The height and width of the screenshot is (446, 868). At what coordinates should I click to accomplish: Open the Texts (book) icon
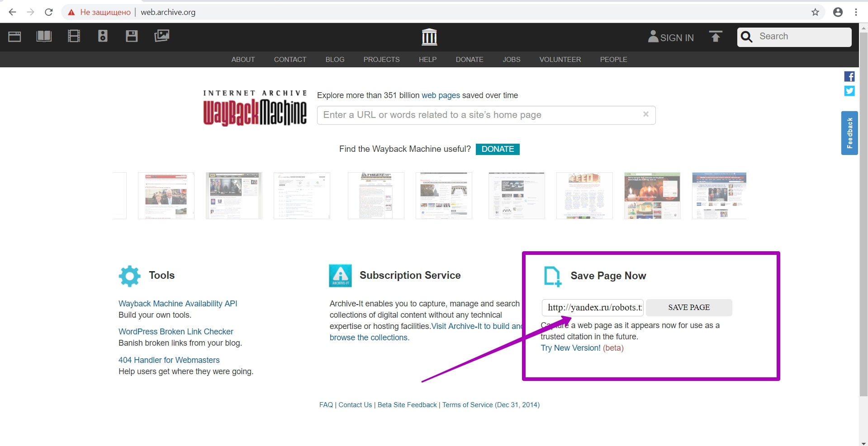tap(44, 36)
